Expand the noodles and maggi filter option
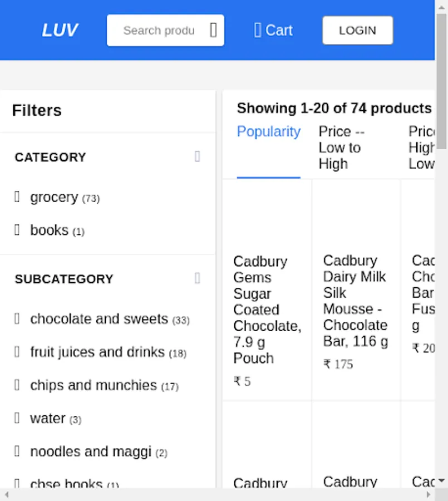Screen dimensions: 448x501 tap(17, 451)
